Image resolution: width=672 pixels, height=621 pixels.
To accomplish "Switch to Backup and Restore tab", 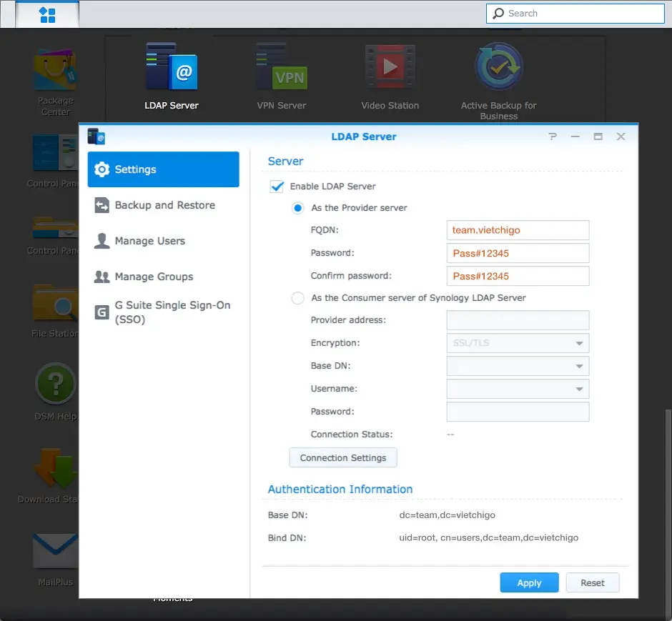I will pos(163,205).
